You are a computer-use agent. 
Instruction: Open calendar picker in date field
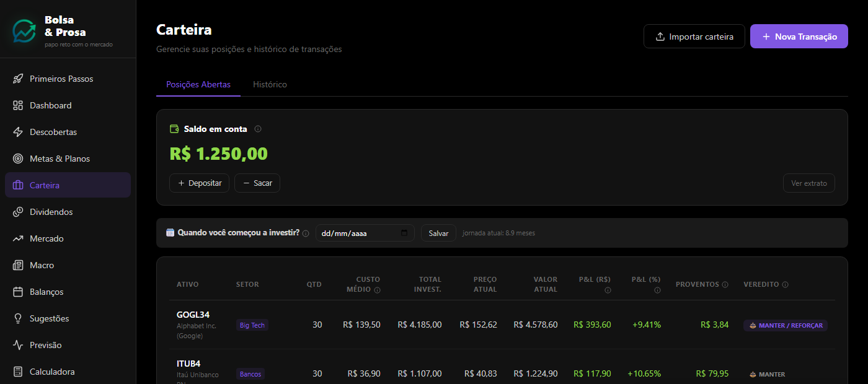click(x=404, y=233)
